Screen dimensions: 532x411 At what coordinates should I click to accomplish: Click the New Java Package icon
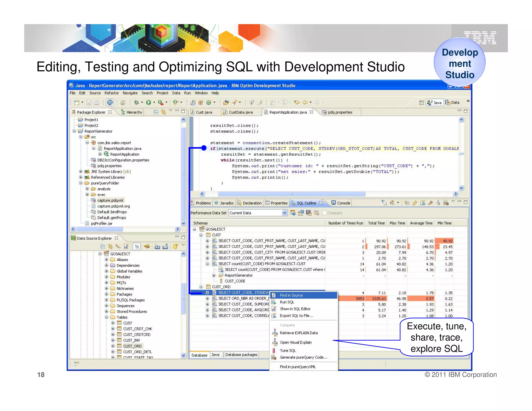point(201,103)
